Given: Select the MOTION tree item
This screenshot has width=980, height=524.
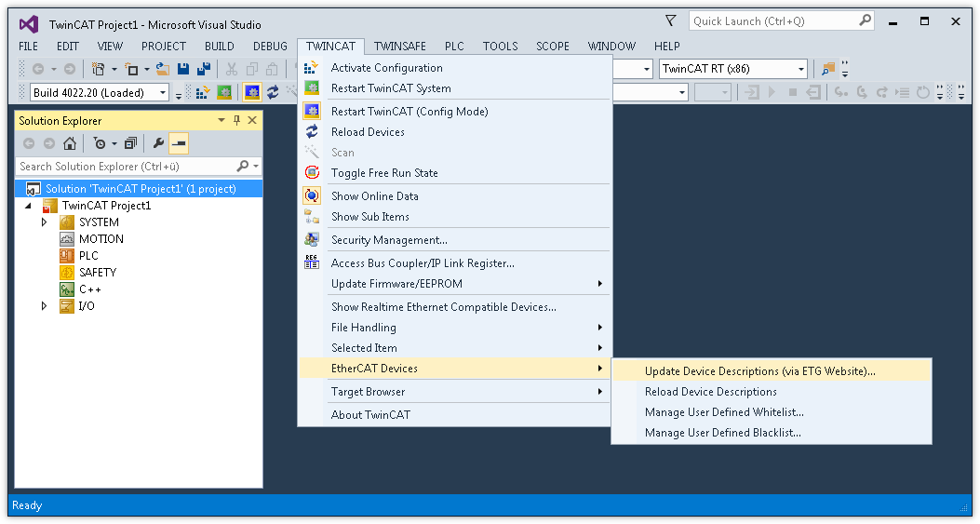Looking at the screenshot, I should [x=101, y=239].
